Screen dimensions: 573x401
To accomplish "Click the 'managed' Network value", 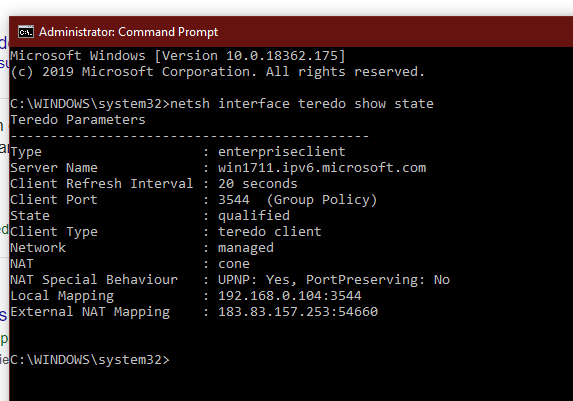I will (246, 248).
